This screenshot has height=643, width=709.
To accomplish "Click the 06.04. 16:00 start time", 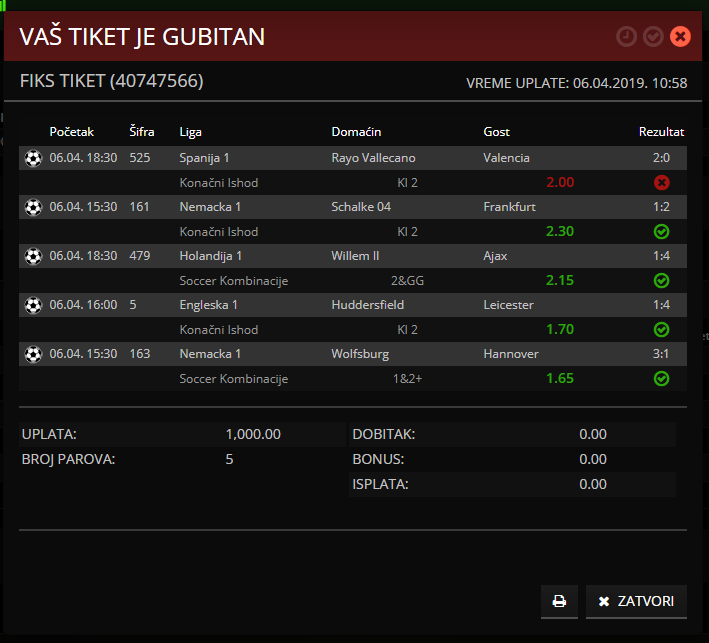I will click(x=83, y=305).
